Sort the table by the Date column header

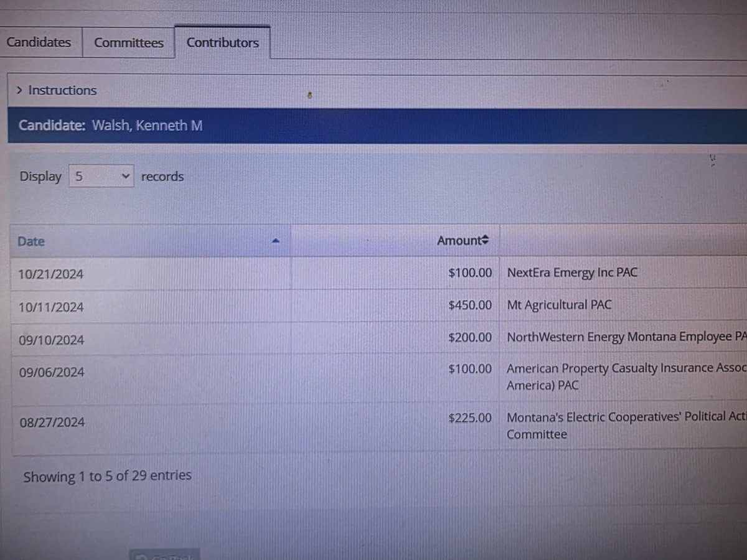31,241
